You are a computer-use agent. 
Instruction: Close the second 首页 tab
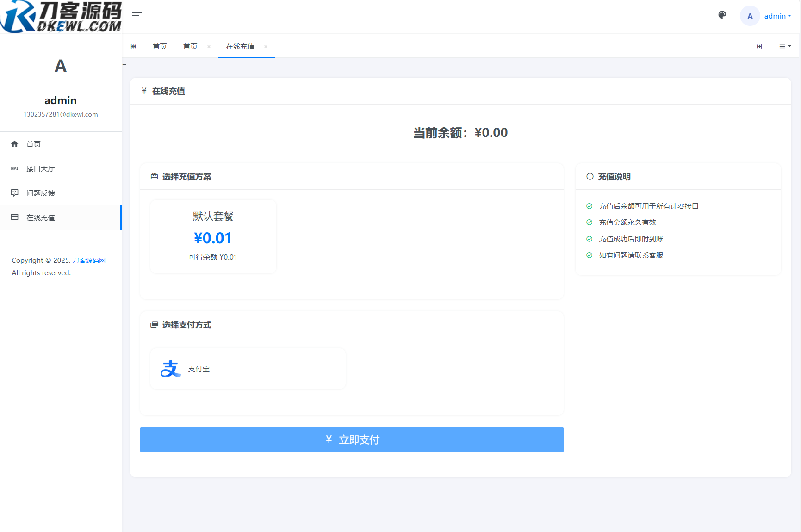(209, 47)
